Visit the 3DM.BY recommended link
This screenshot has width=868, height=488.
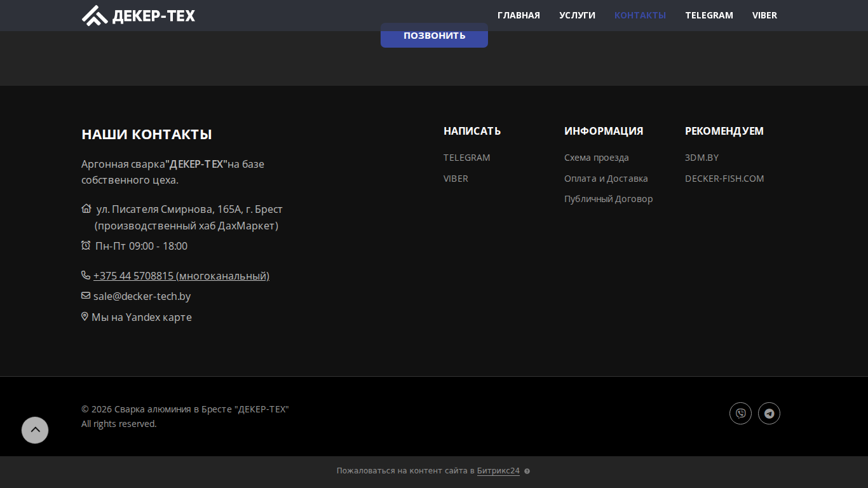point(702,158)
